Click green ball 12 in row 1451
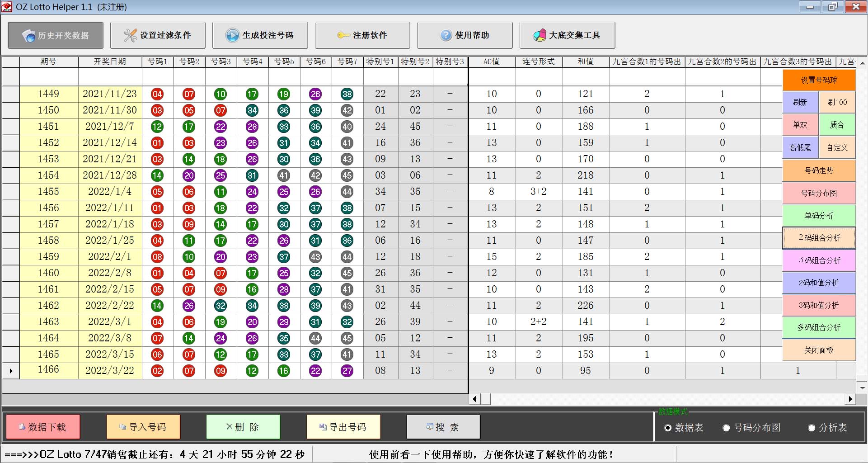Image resolution: width=868 pixels, height=463 pixels. pos(157,127)
